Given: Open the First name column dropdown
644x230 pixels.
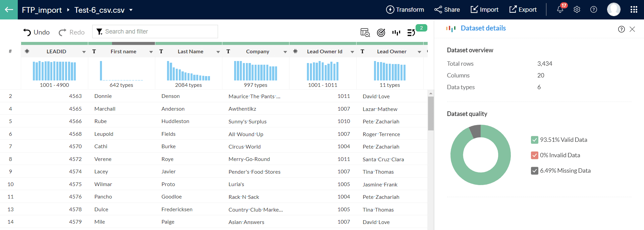Looking at the screenshot, I should 151,52.
